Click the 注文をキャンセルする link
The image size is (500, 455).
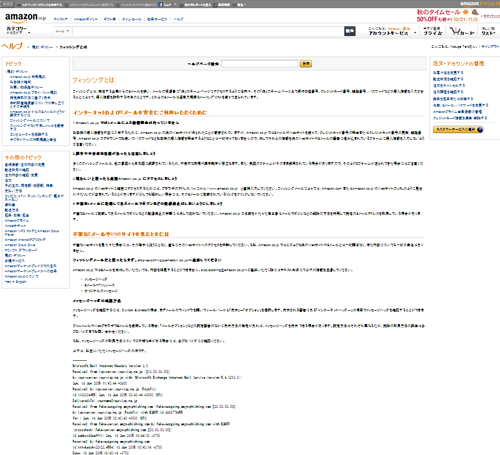449,85
